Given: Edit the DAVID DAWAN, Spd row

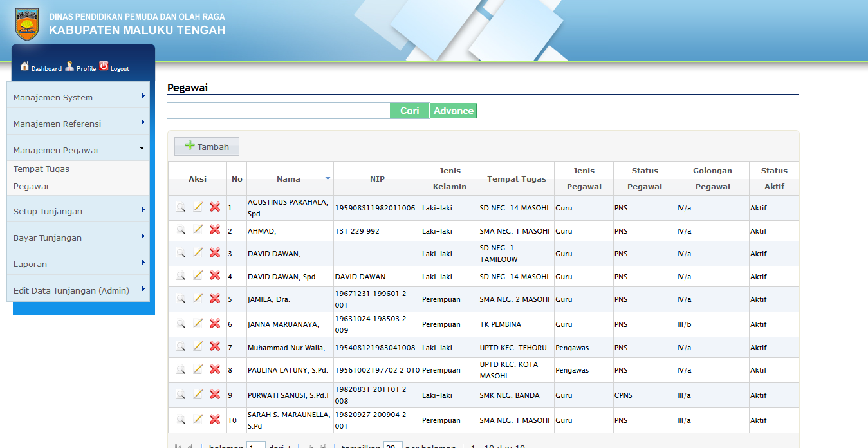Looking at the screenshot, I should coord(198,275).
